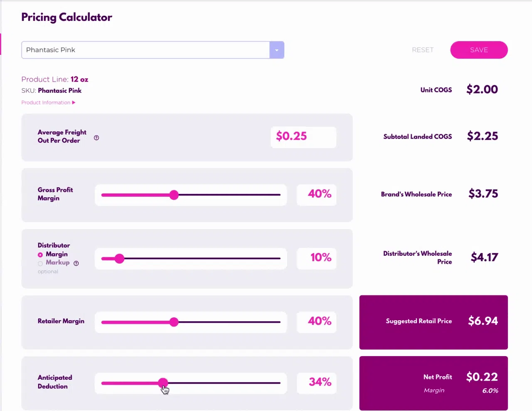Click the RESET button
532x411 pixels.
click(x=423, y=50)
